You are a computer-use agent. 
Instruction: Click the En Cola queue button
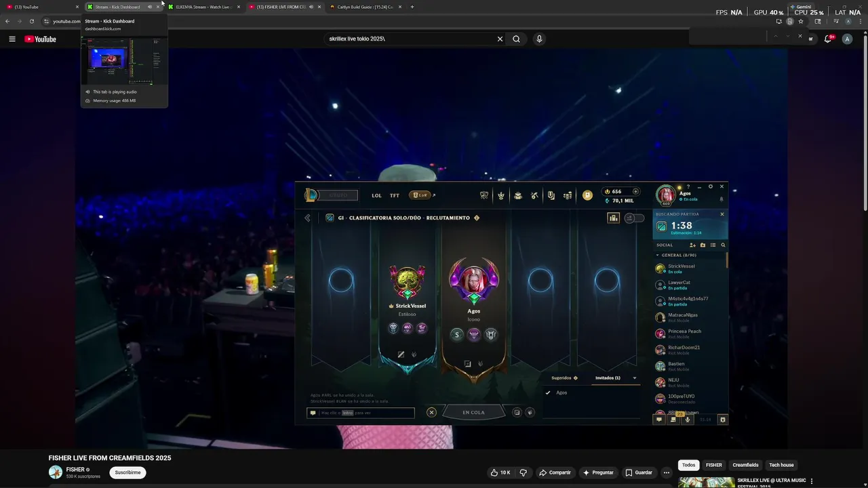click(473, 412)
